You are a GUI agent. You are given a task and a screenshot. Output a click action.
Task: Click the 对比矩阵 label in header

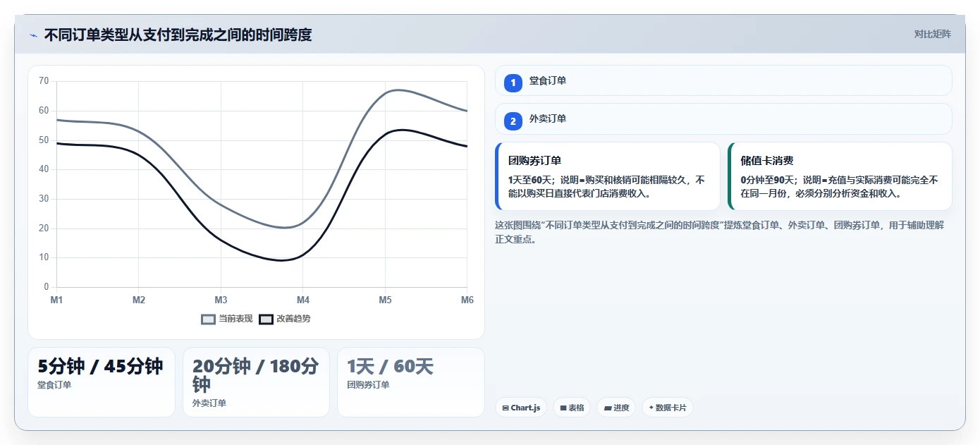(932, 34)
